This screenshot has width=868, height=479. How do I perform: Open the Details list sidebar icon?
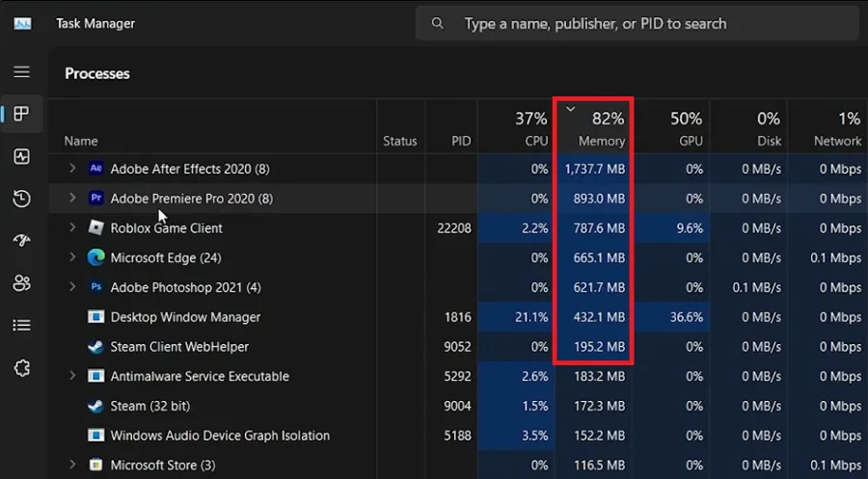[x=21, y=325]
